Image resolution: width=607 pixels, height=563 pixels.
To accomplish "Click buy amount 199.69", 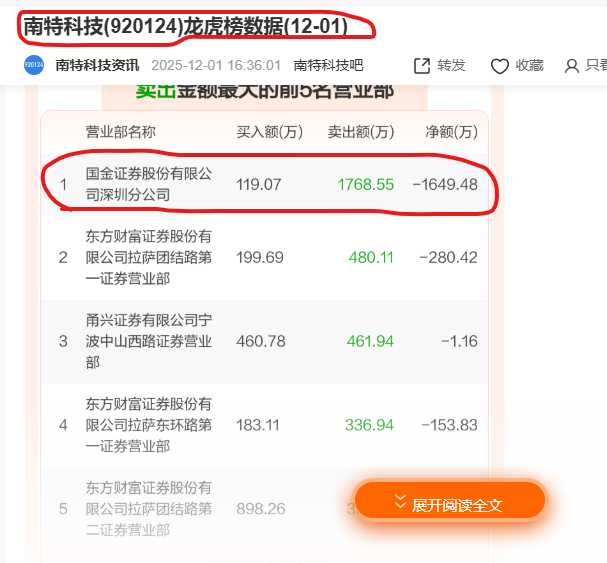I will (x=260, y=257).
